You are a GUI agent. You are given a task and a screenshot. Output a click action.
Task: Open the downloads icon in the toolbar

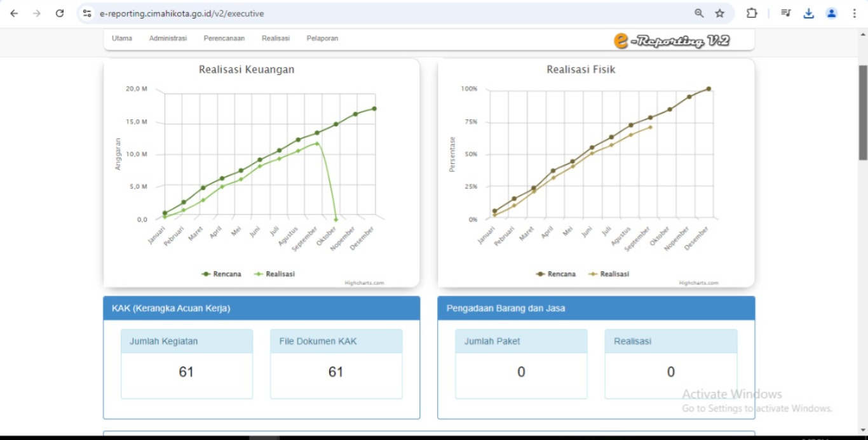(808, 13)
